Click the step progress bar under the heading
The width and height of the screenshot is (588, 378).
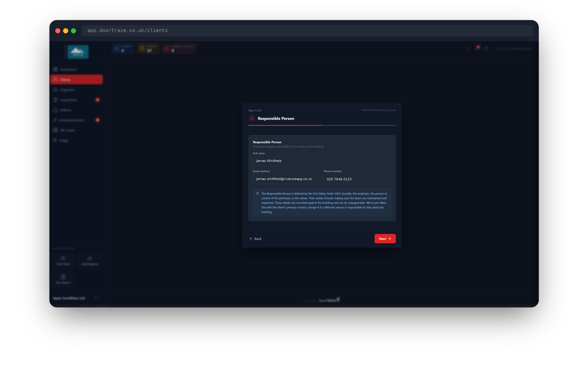(322, 125)
